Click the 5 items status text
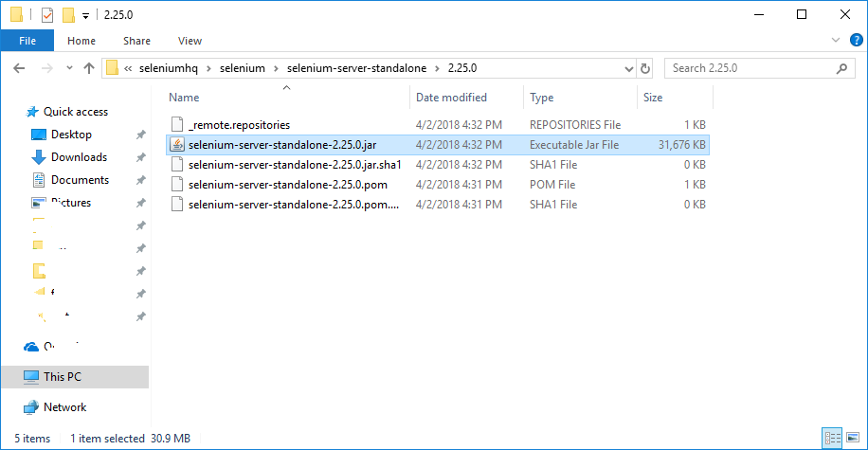The width and height of the screenshot is (868, 450). point(32,439)
